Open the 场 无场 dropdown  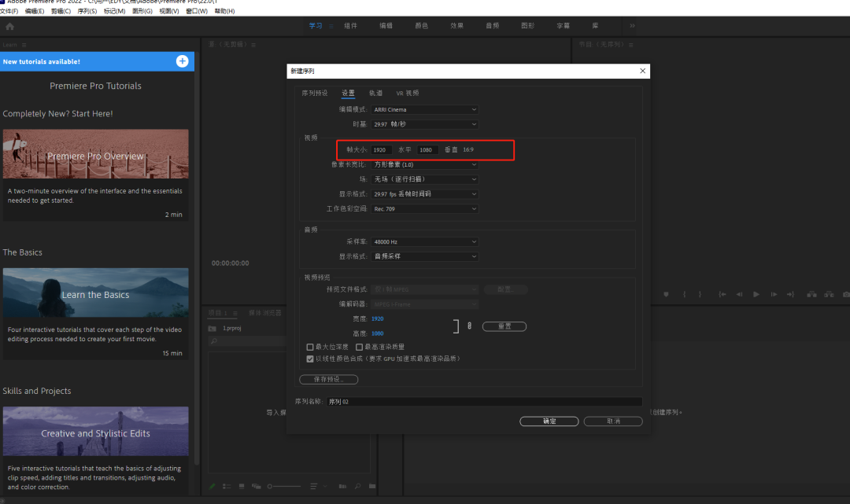pos(424,179)
